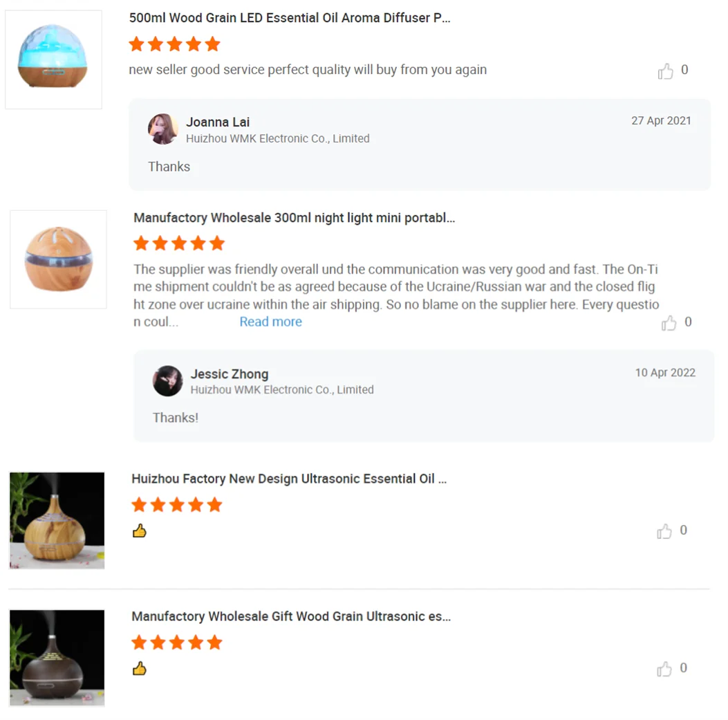Like the 500ml Wood Grain diffuser review
This screenshot has height=720, width=728.
665,71
